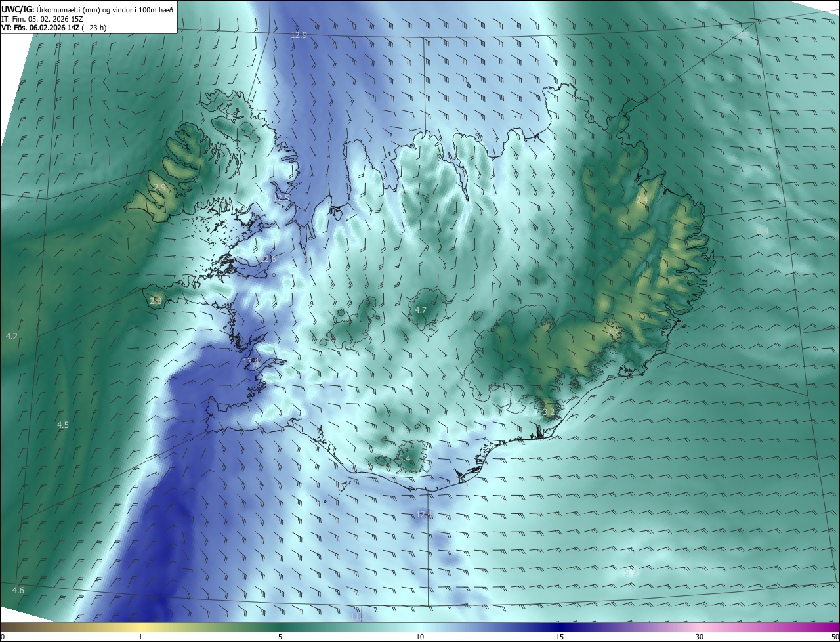Image resolution: width=840 pixels, height=642 pixels.
Task: Click the 8.4 value label on the map
Action: point(762,231)
